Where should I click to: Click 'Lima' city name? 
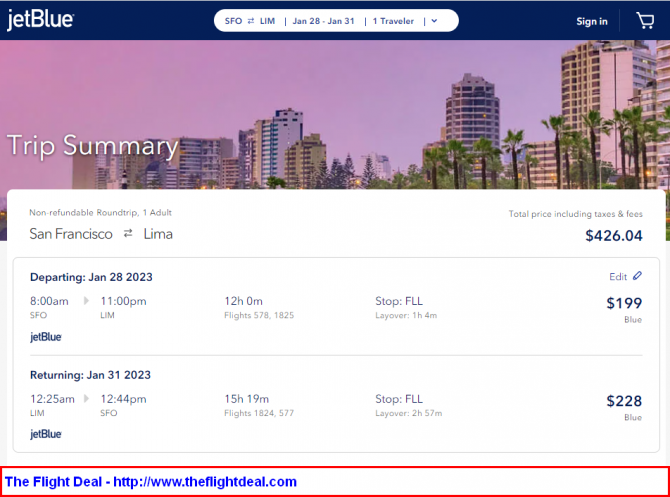pos(158,234)
